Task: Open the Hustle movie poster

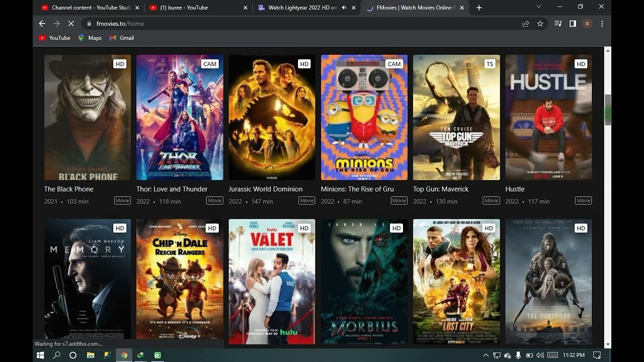Action: pyautogui.click(x=549, y=117)
